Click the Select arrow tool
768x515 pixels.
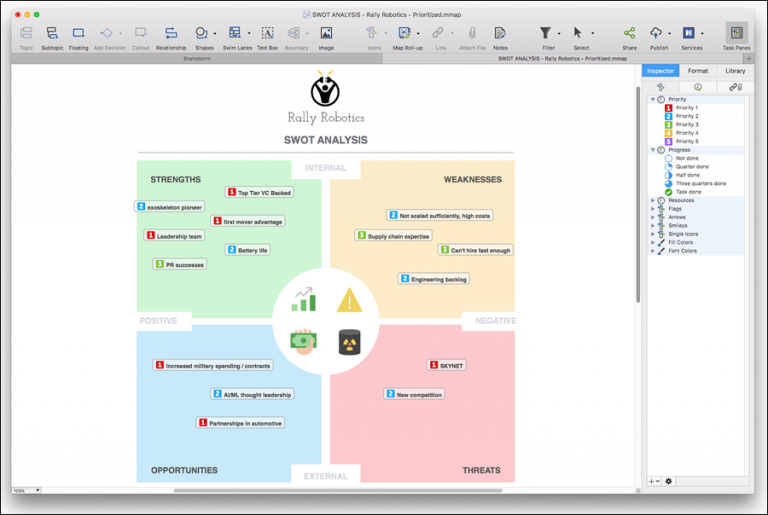(x=577, y=33)
